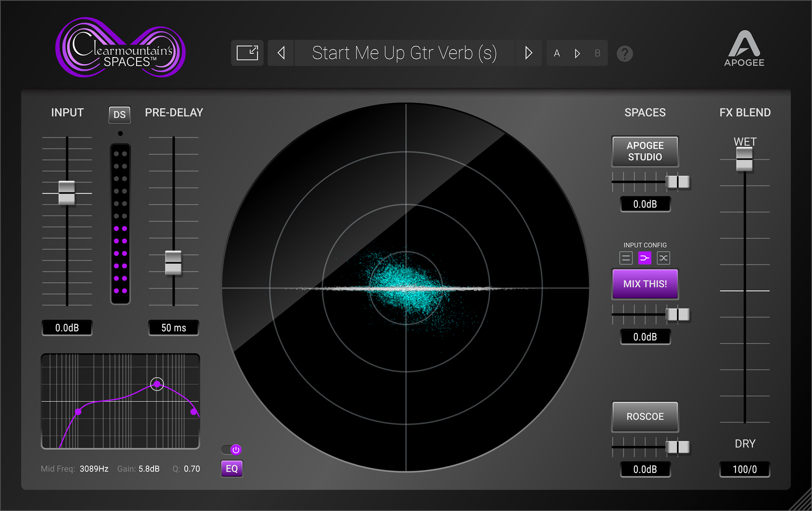Click the copy A to B arrow
Viewport: 812px width, 511px height.
coord(577,54)
